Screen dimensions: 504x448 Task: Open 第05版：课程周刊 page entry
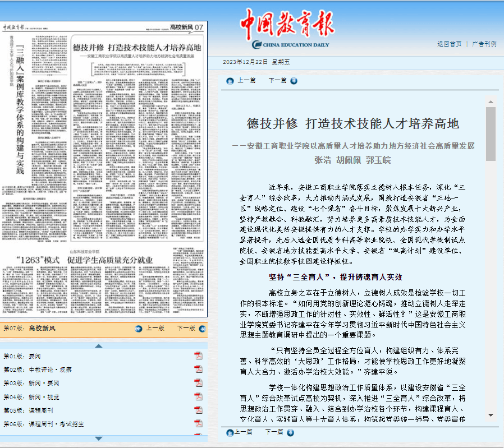pyautogui.click(x=28, y=410)
